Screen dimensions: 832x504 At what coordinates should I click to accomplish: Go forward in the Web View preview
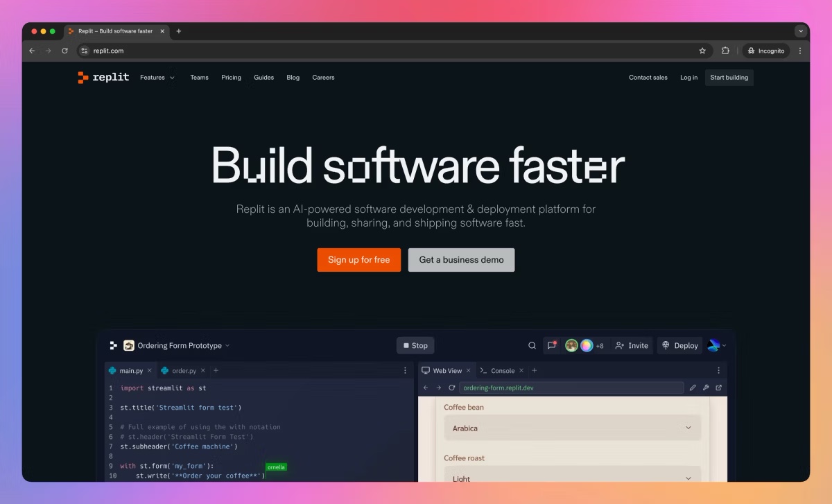tap(439, 388)
